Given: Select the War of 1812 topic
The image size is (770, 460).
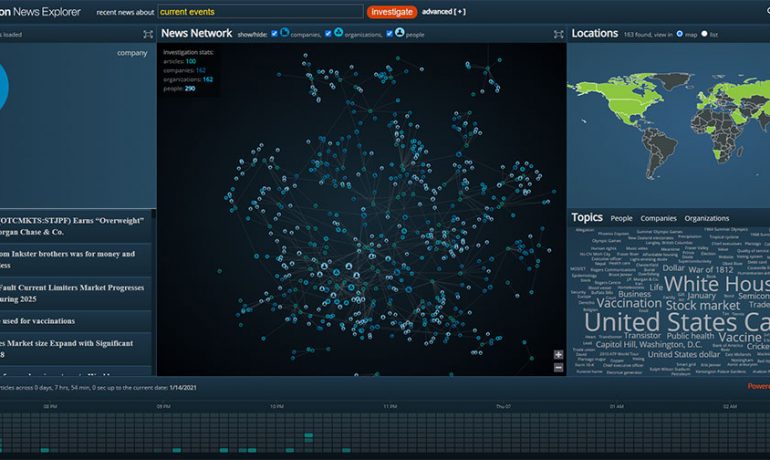Looking at the screenshot, I should click(711, 270).
